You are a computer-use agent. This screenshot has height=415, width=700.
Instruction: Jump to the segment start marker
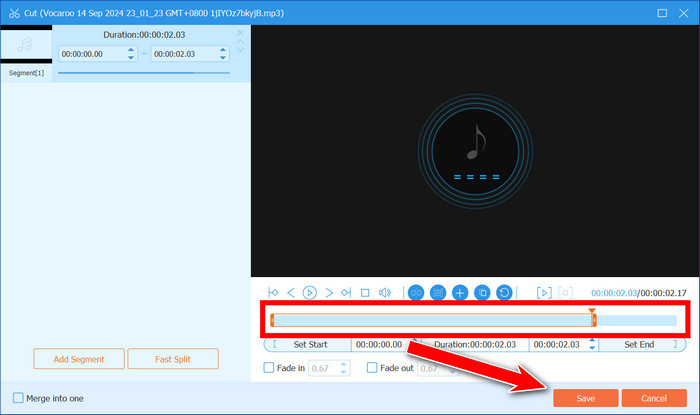[x=273, y=293]
